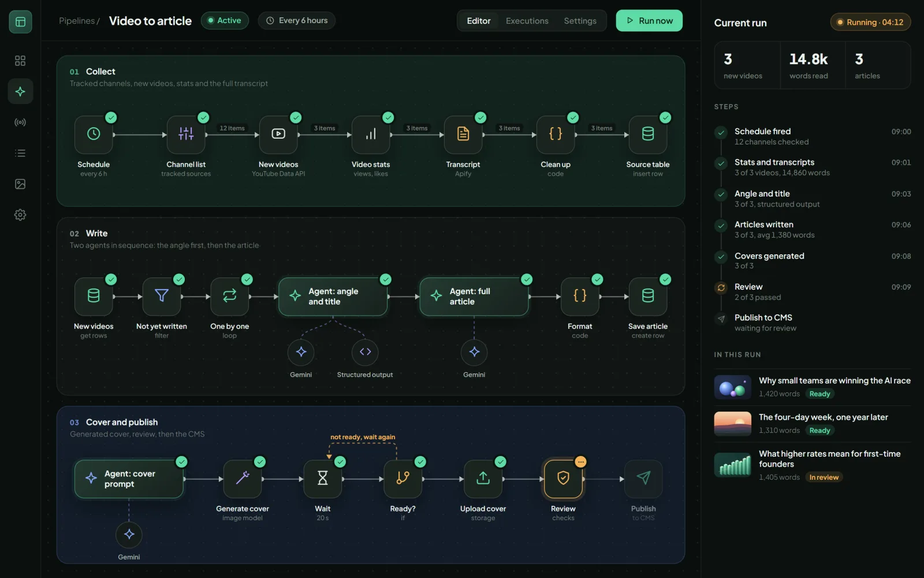
Task: Select the Wait 20 s node
Action: coord(323,479)
